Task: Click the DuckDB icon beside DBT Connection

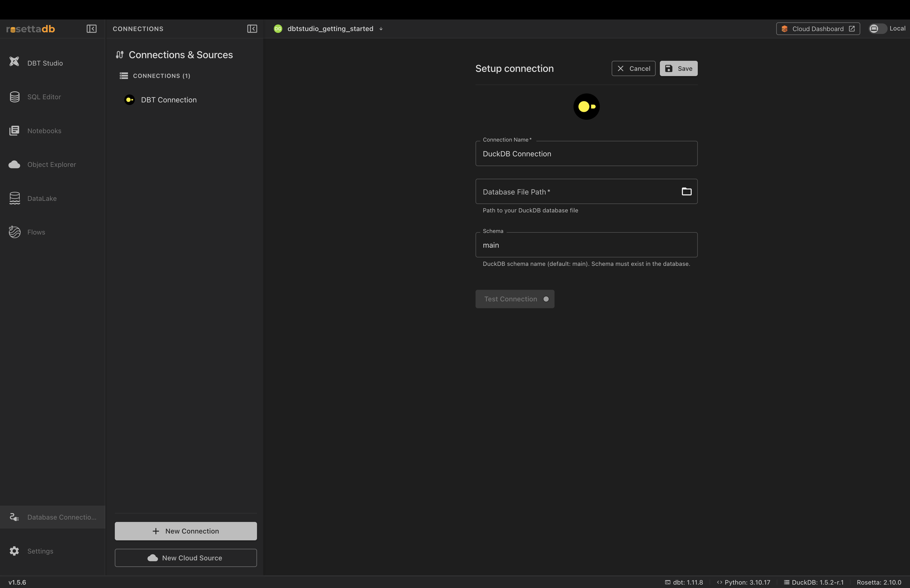Action: [130, 100]
